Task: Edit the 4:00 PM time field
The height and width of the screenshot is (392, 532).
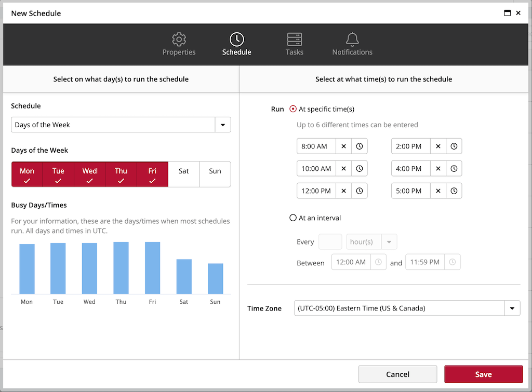Action: pyautogui.click(x=411, y=169)
